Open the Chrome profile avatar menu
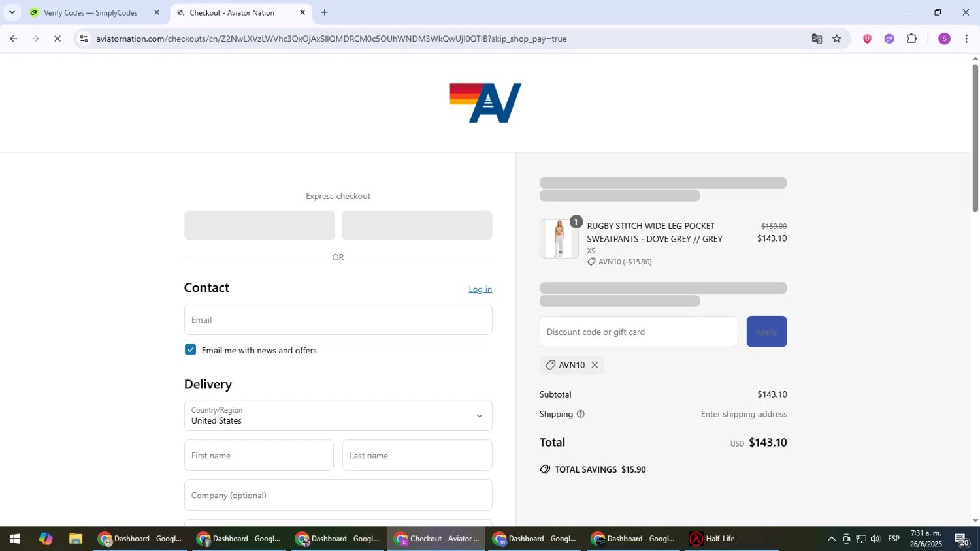The height and width of the screenshot is (551, 980). [x=944, y=39]
